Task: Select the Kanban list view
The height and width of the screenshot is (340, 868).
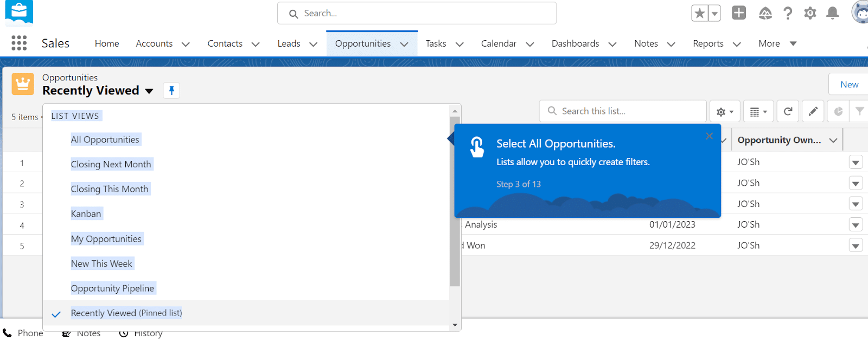Action: coord(86,213)
